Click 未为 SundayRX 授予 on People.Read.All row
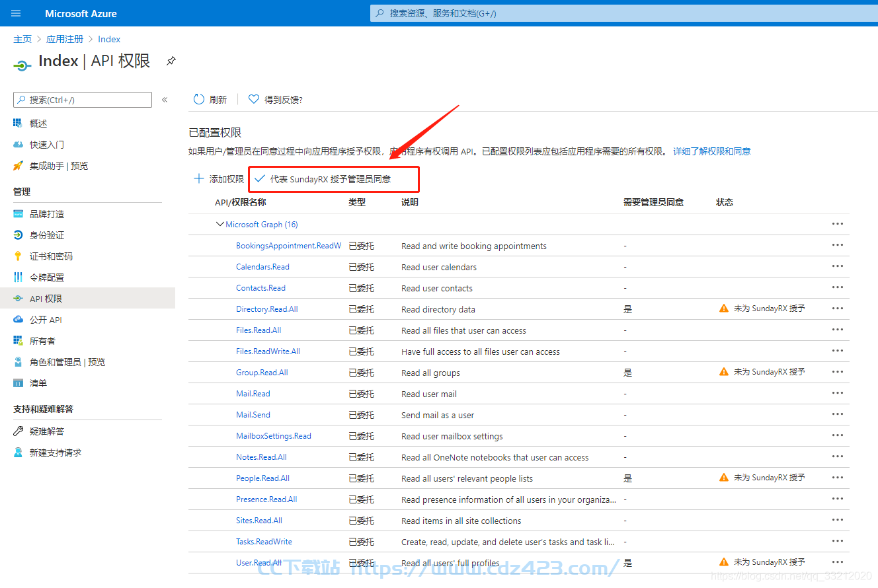The image size is (878, 588). 770,478
